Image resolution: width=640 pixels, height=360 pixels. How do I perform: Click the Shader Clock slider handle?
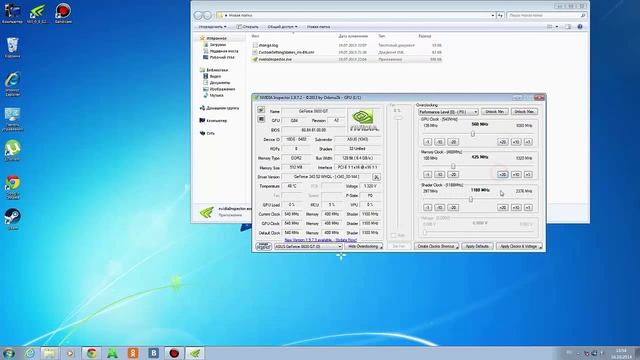click(471, 199)
